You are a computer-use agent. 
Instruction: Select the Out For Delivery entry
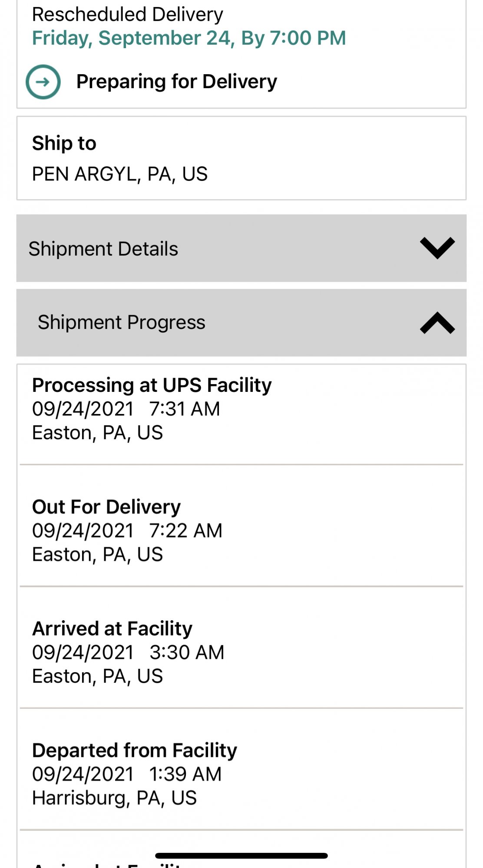click(x=106, y=507)
